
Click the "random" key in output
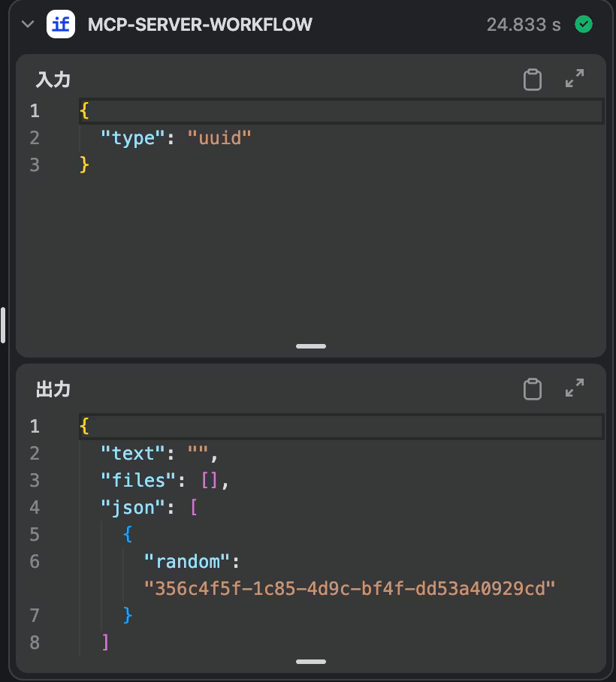pyautogui.click(x=187, y=561)
